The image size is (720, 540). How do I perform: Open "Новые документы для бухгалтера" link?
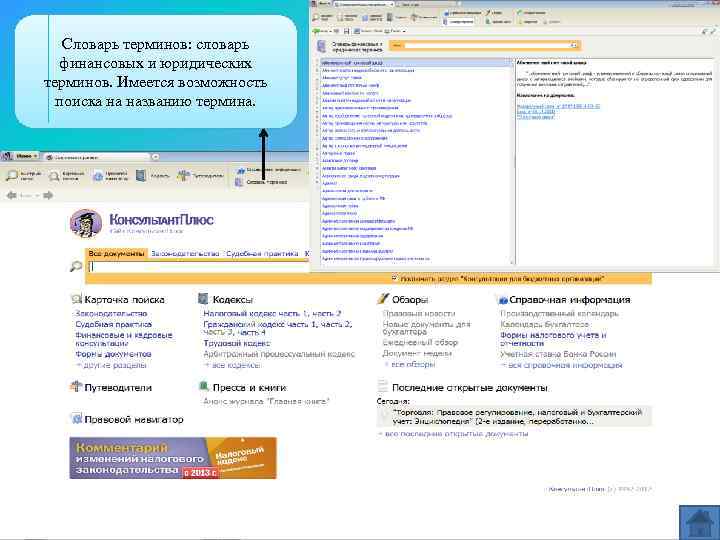coord(427,328)
